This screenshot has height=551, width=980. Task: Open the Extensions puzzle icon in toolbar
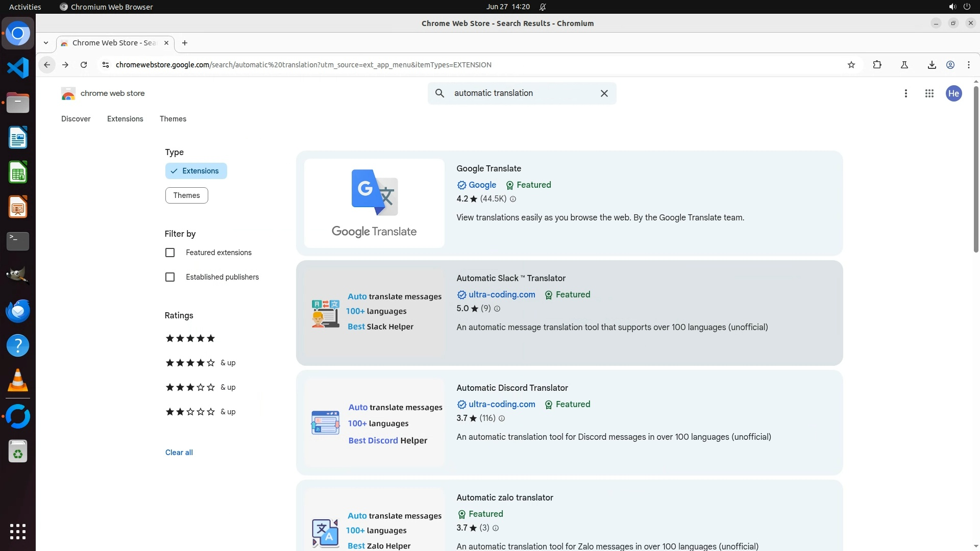[877, 65]
